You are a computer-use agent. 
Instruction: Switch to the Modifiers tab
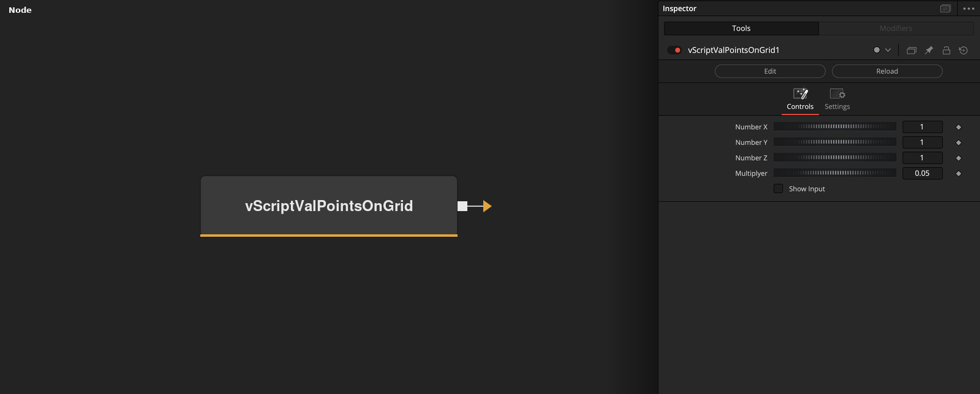point(896,28)
